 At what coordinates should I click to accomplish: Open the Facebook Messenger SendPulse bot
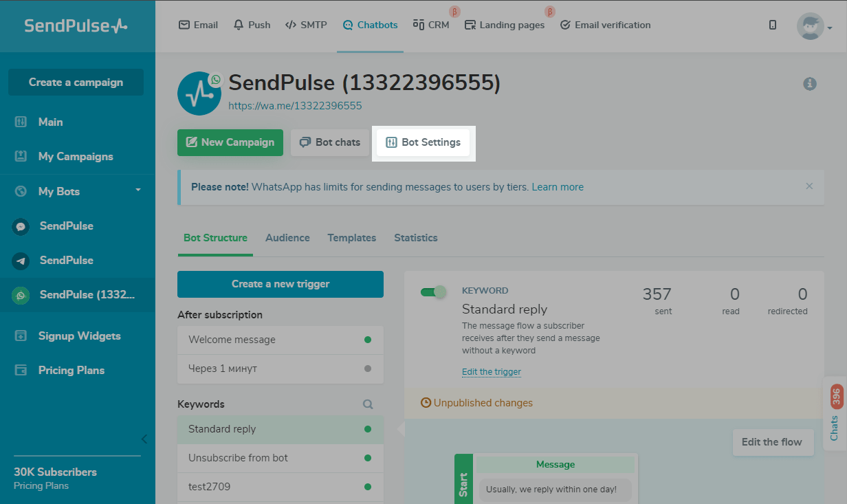coord(66,226)
